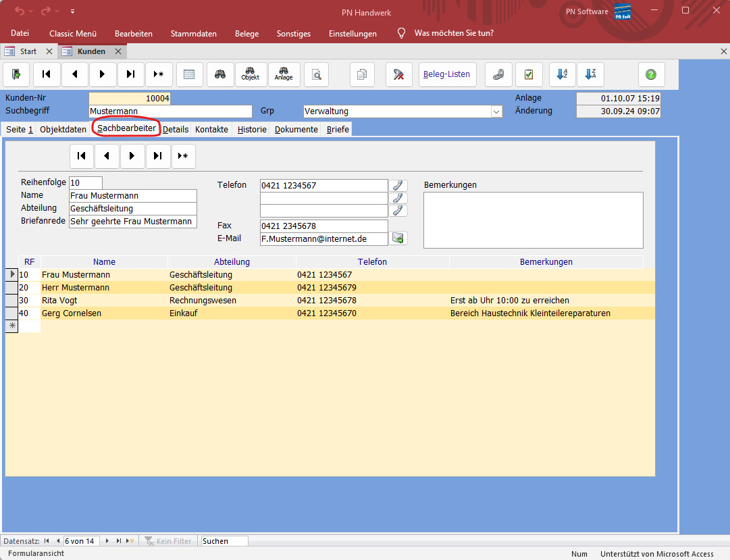Switch to the Kontakte tab

tap(212, 130)
